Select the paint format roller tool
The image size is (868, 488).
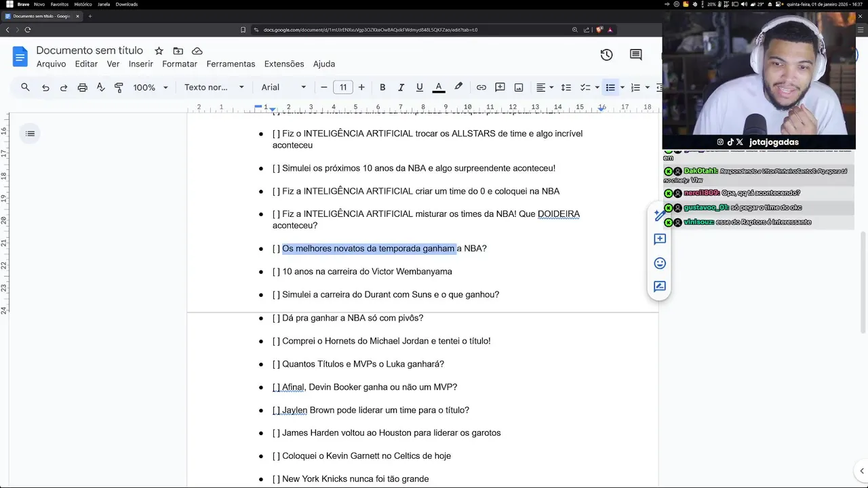(119, 87)
